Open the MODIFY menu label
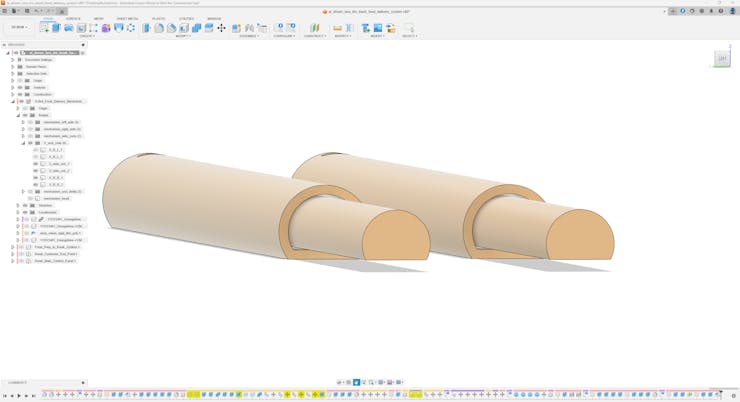Image resolution: width=740 pixels, height=402 pixels. coord(183,36)
